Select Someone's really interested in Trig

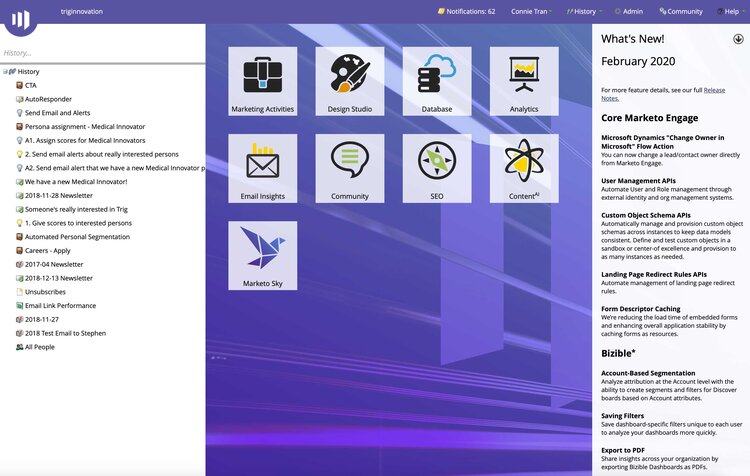pyautogui.click(x=76, y=209)
